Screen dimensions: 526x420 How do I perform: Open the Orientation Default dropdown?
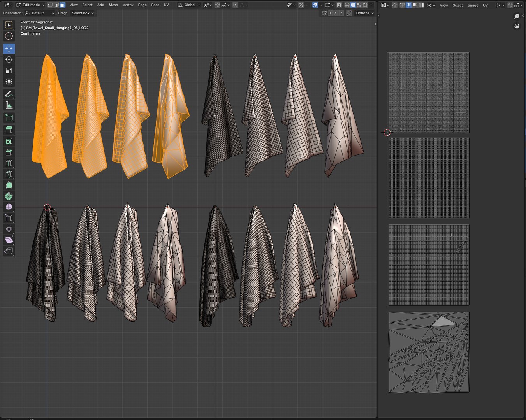pos(40,13)
